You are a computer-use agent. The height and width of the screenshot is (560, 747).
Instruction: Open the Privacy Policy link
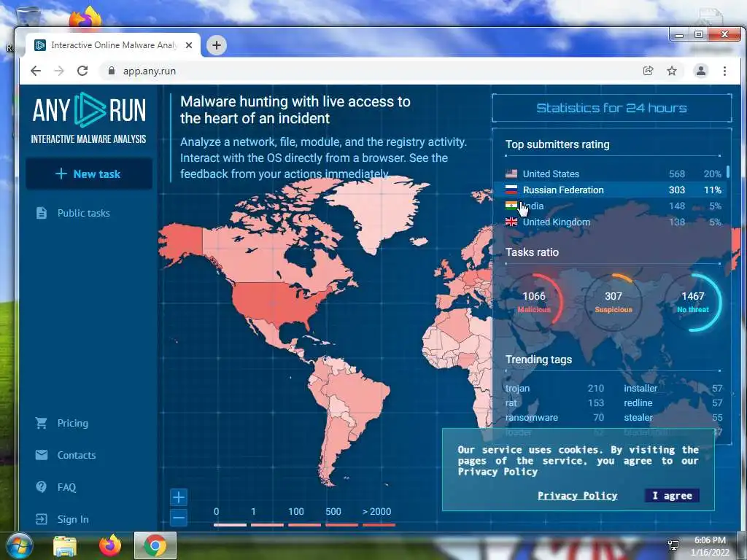click(x=578, y=496)
